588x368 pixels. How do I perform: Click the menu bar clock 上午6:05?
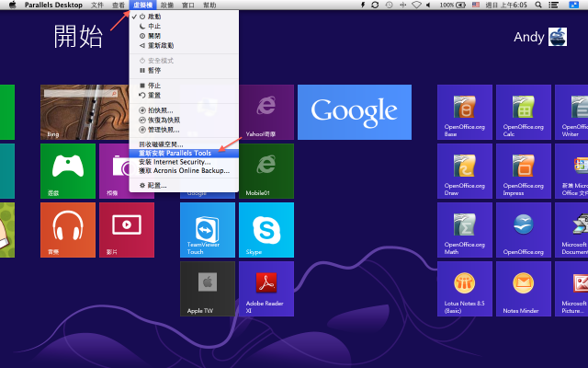506,5
